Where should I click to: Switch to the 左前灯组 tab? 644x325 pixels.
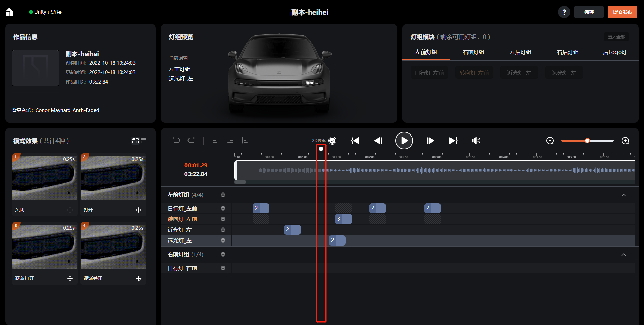426,52
